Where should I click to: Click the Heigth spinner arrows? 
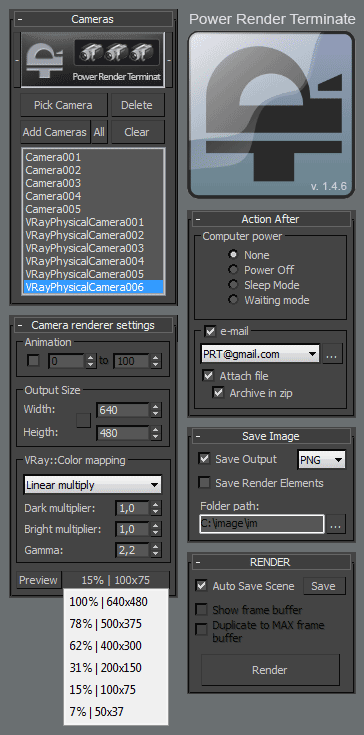pos(156,433)
